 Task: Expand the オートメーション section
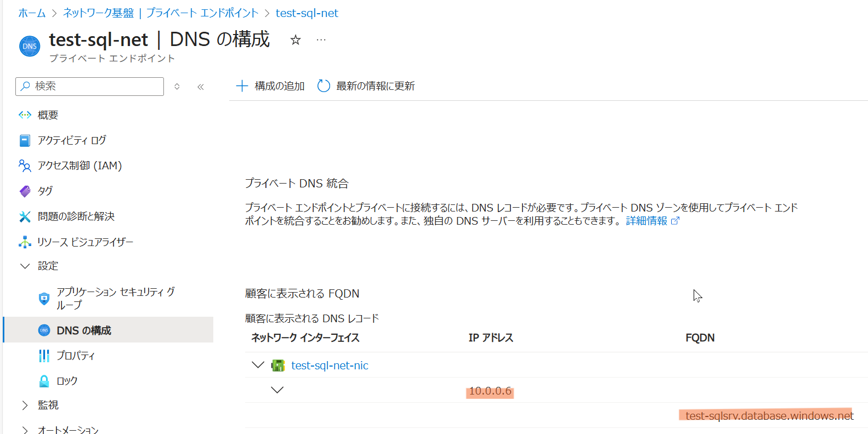click(x=25, y=430)
